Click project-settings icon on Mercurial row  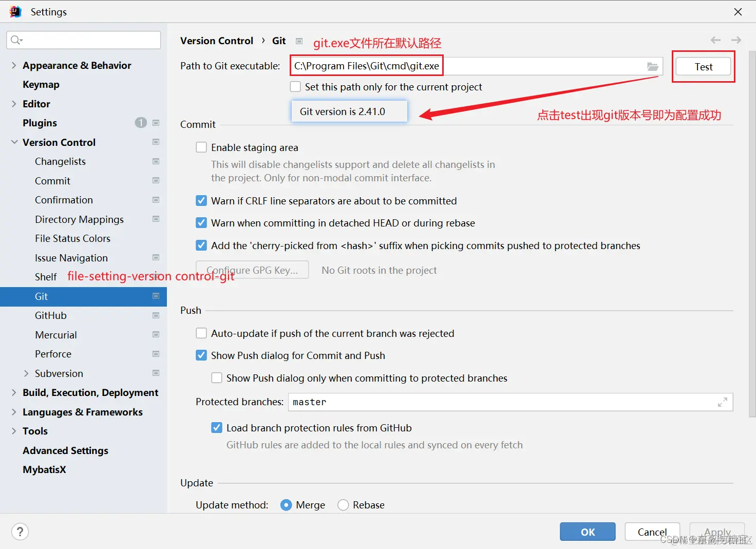click(156, 334)
